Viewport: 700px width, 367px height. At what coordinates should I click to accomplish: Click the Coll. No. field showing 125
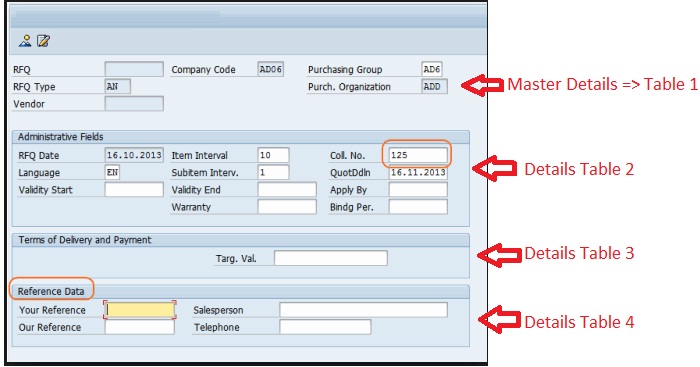[x=418, y=155]
